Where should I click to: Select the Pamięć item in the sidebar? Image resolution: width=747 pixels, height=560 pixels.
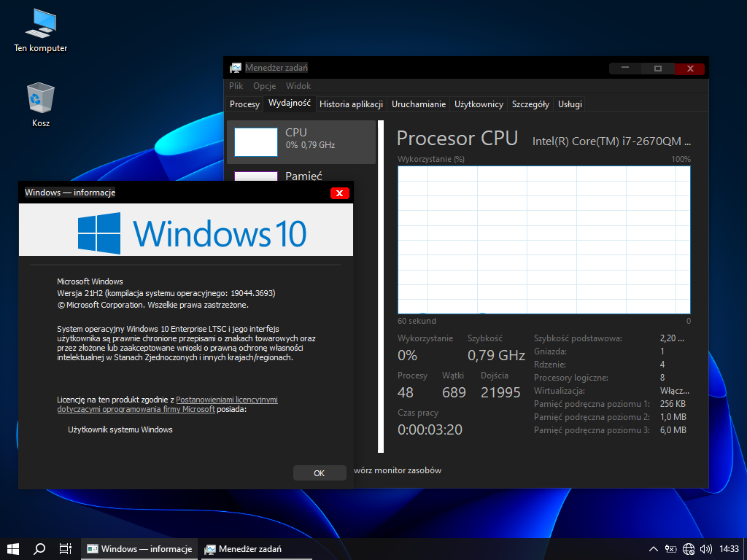pos(303,176)
